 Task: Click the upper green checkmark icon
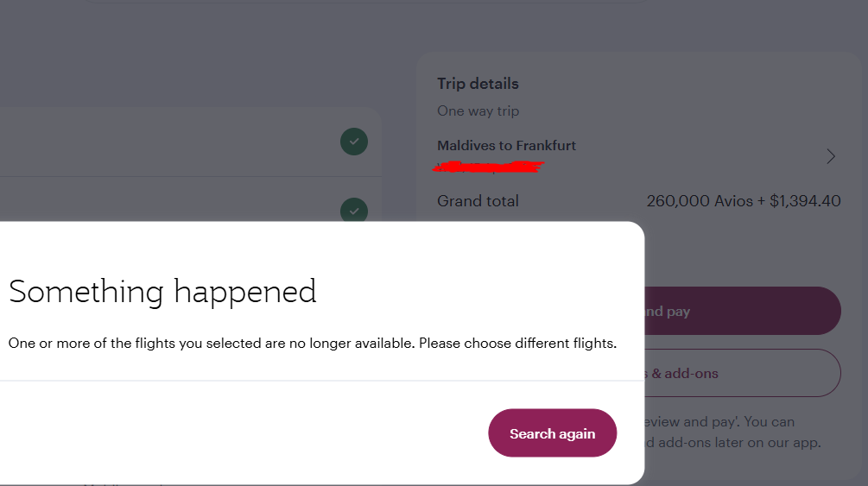pyautogui.click(x=353, y=142)
